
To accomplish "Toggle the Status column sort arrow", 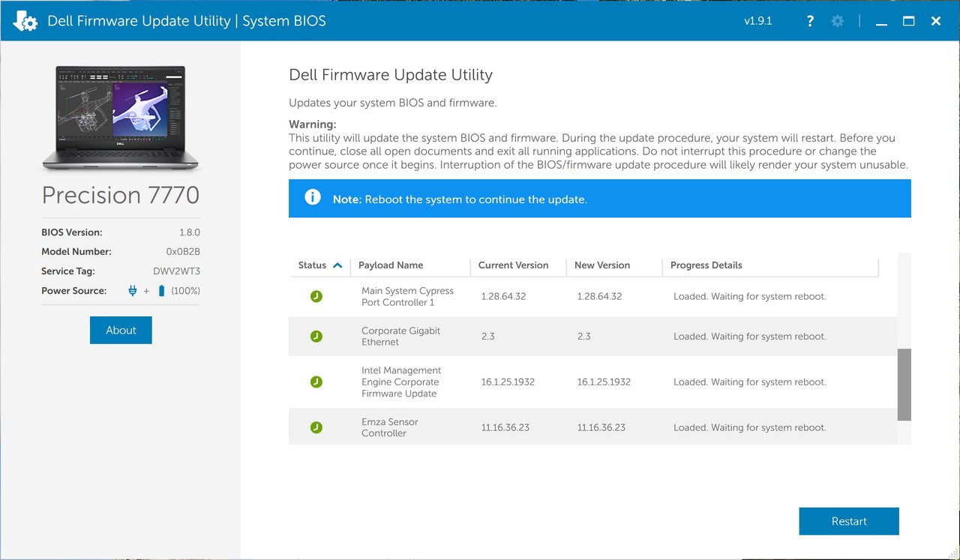I will pyautogui.click(x=337, y=265).
